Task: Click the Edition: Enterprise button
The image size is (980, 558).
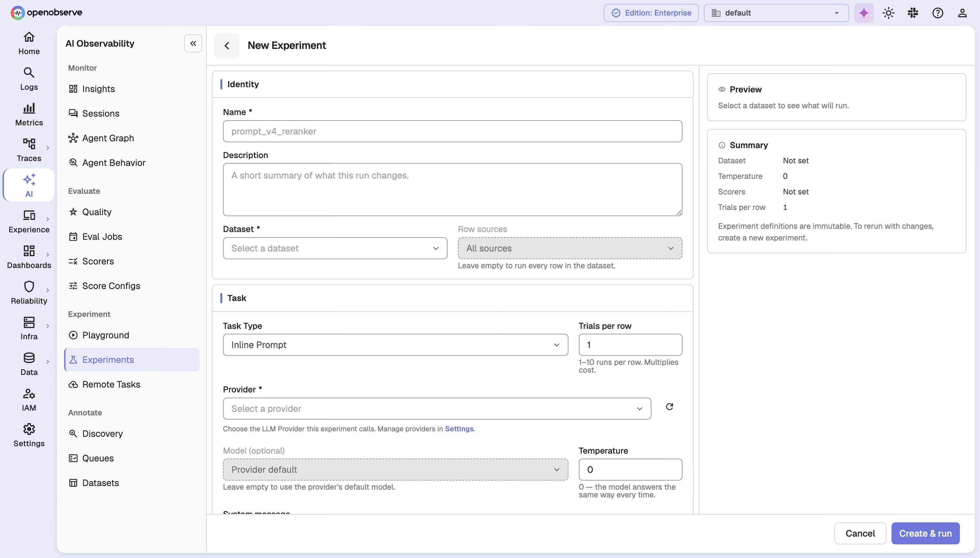Action: click(x=651, y=13)
